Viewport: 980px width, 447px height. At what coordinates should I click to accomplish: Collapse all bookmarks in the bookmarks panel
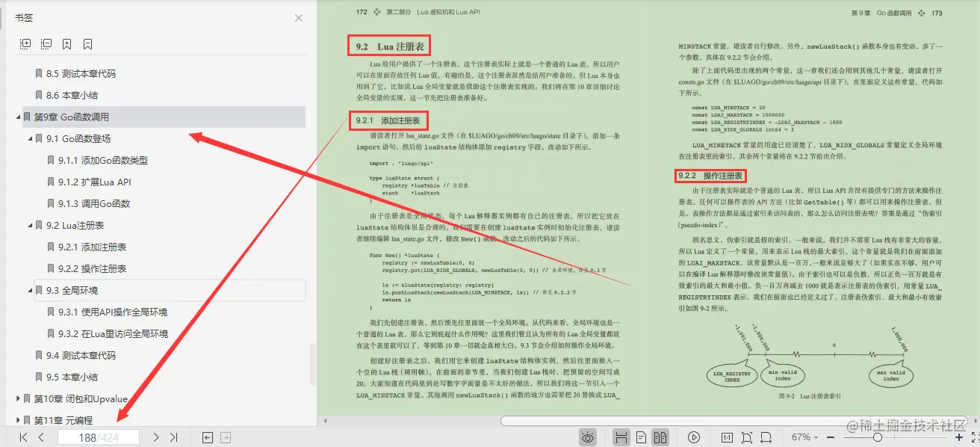(46, 43)
